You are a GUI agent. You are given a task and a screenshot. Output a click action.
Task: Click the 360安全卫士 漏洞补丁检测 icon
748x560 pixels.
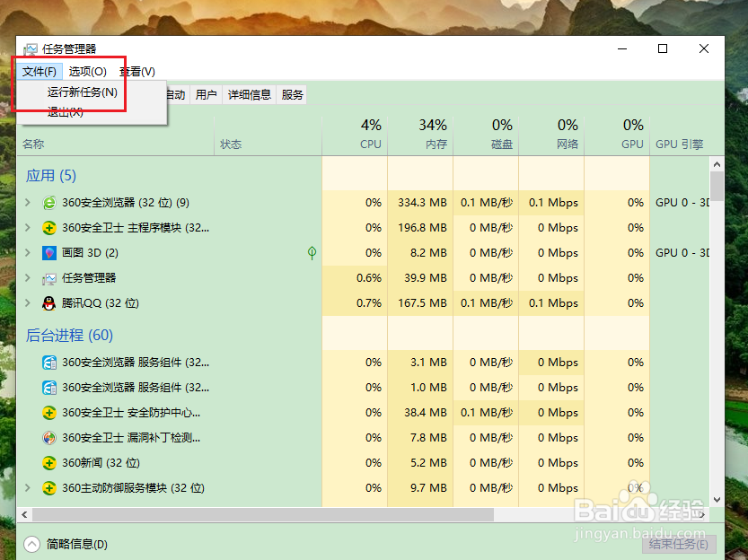(48, 438)
